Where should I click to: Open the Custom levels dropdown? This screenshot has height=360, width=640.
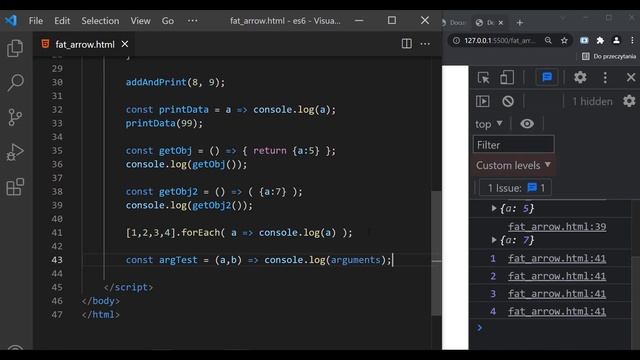(x=513, y=165)
